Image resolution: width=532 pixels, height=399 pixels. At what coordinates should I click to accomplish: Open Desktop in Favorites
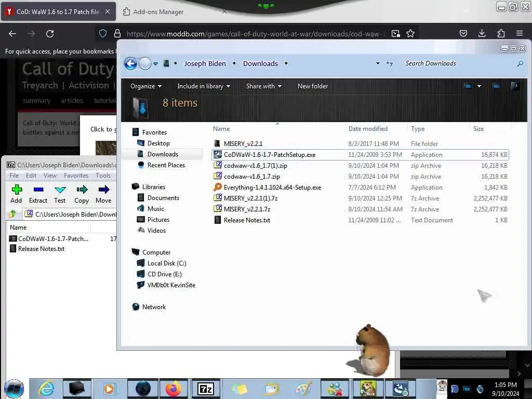point(158,143)
